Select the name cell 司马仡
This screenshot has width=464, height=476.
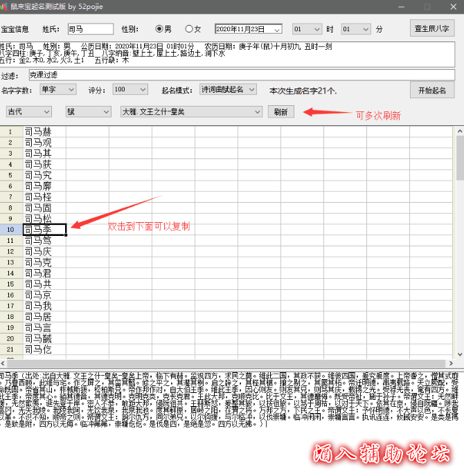[x=44, y=349]
